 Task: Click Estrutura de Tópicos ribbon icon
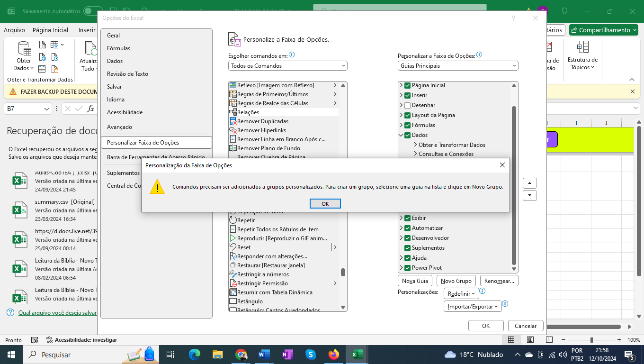582,55
